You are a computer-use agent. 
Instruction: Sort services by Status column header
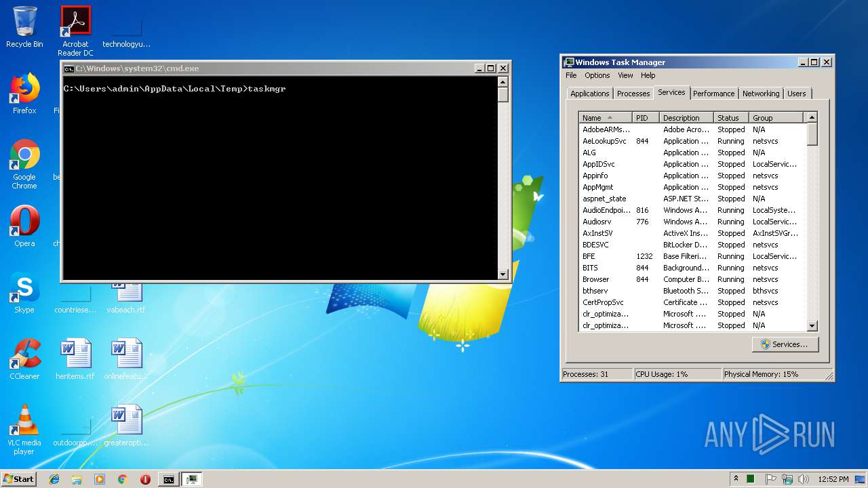click(x=731, y=117)
